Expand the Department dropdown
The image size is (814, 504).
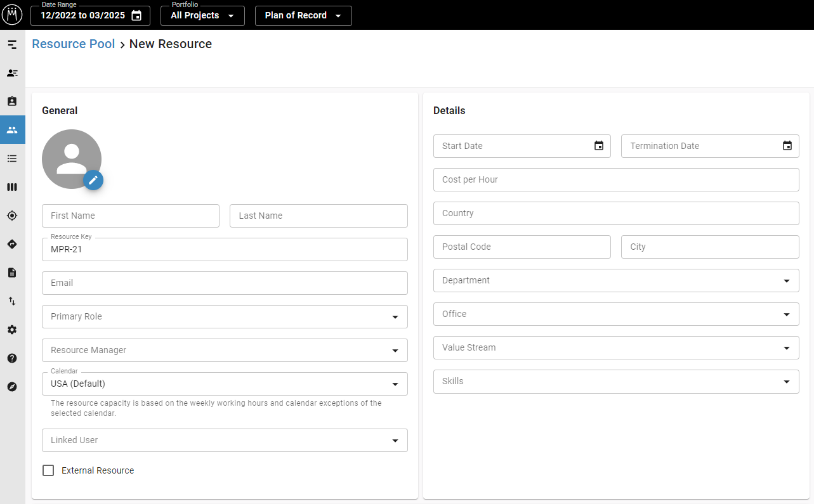point(616,280)
